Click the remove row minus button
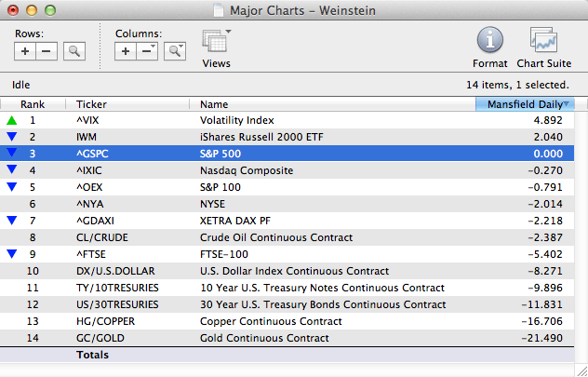This screenshot has width=588, height=377. [x=47, y=50]
